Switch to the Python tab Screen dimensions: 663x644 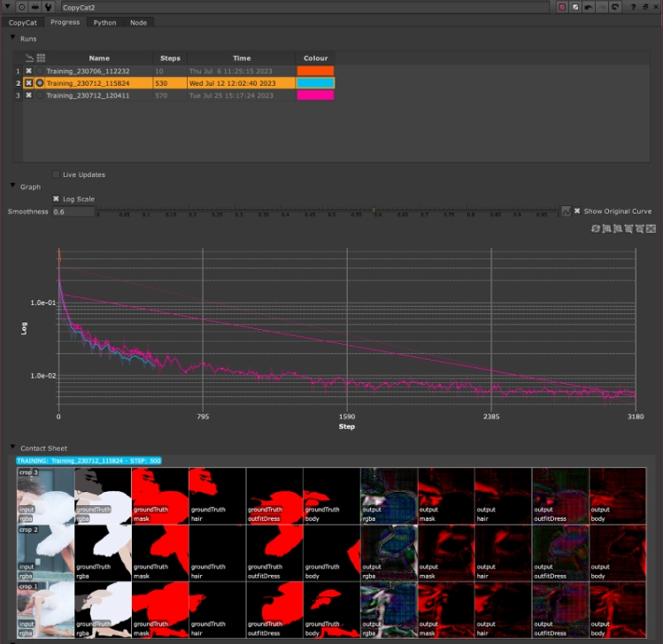104,22
